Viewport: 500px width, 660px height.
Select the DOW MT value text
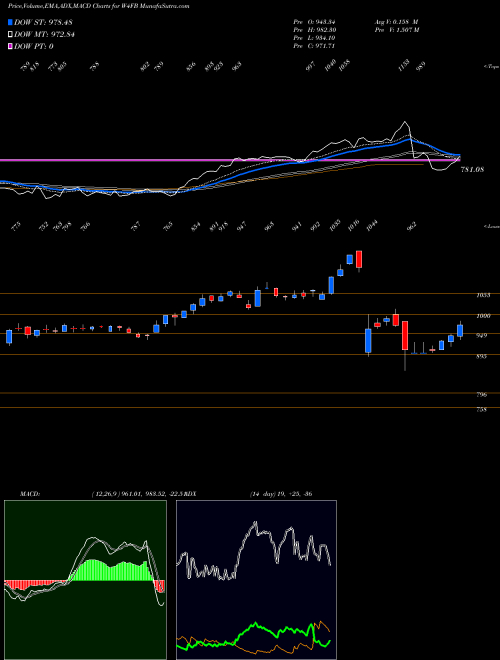coord(62,35)
